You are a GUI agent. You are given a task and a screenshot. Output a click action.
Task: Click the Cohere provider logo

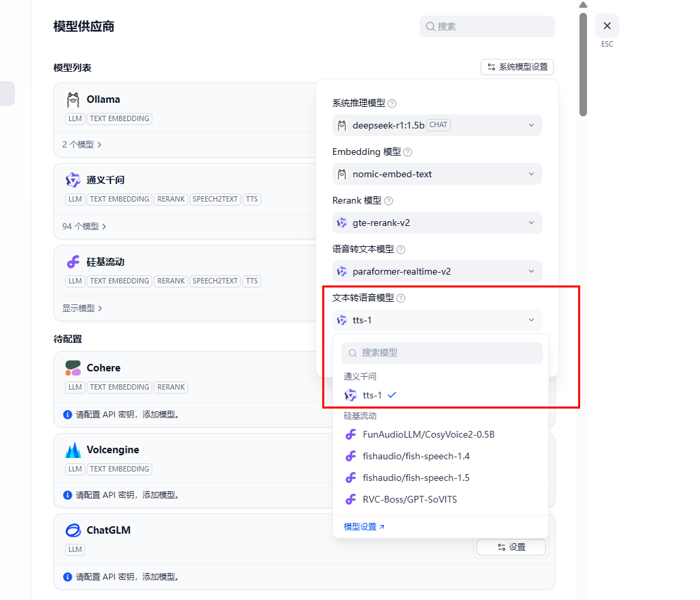(x=73, y=368)
